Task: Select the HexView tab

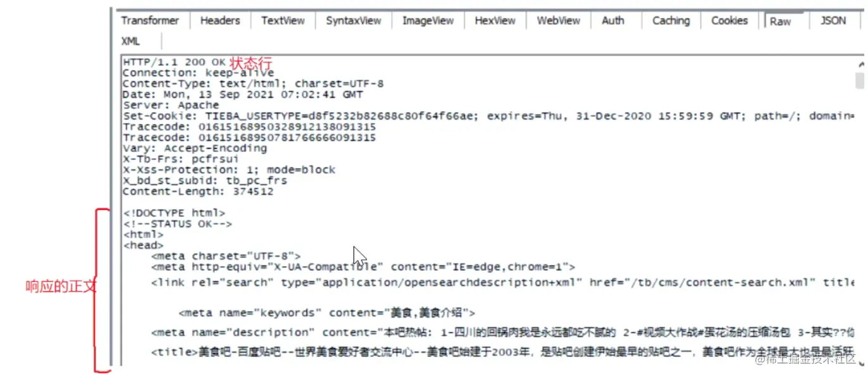Action: point(495,21)
